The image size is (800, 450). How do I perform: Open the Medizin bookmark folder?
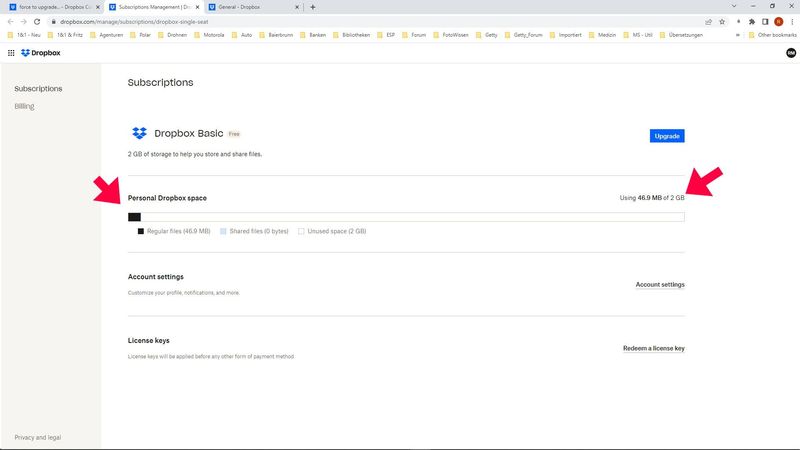pyautogui.click(x=603, y=35)
